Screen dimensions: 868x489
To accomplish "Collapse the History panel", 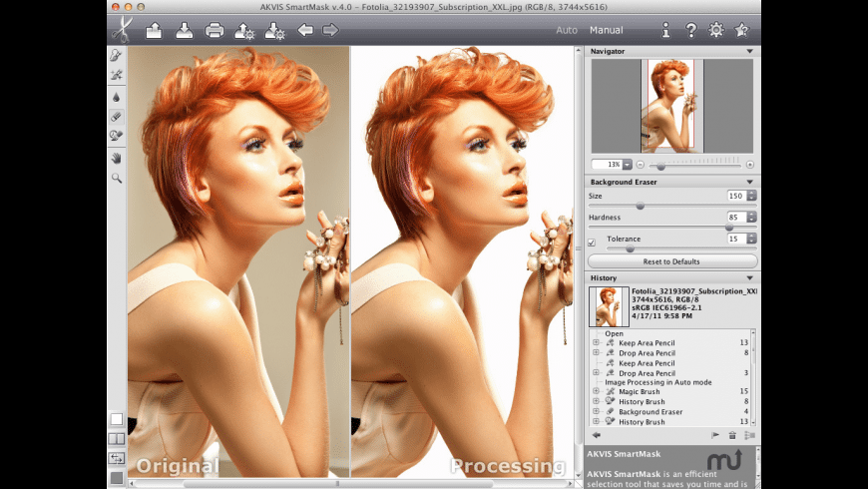I will pyautogui.click(x=749, y=278).
